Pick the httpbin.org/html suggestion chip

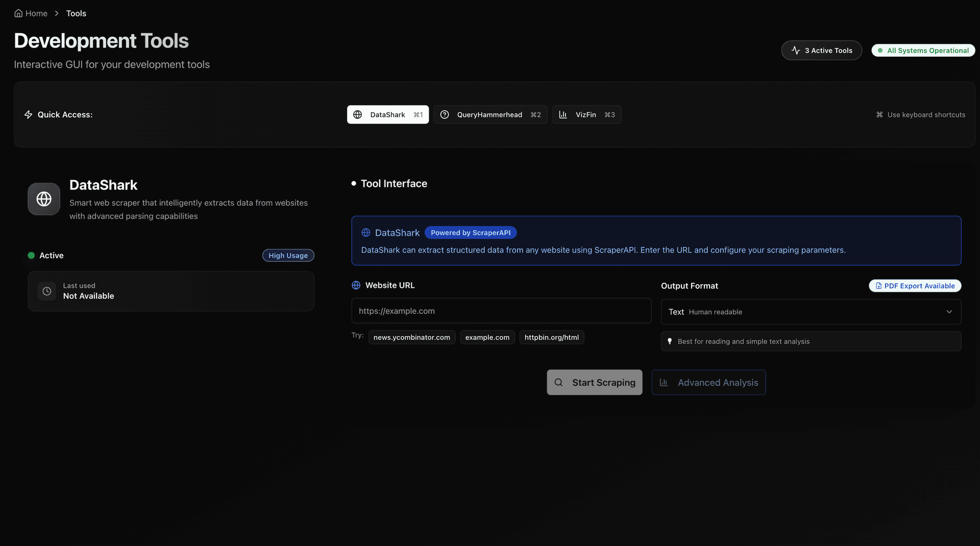pos(552,337)
